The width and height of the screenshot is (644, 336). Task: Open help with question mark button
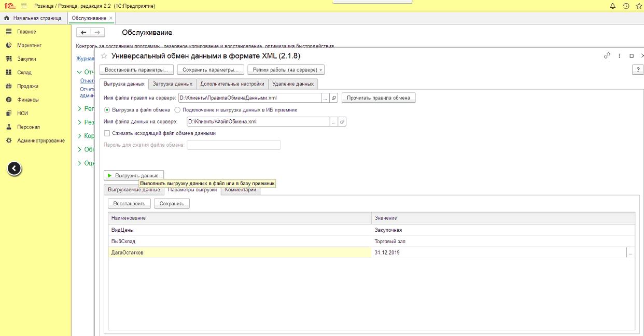(637, 70)
